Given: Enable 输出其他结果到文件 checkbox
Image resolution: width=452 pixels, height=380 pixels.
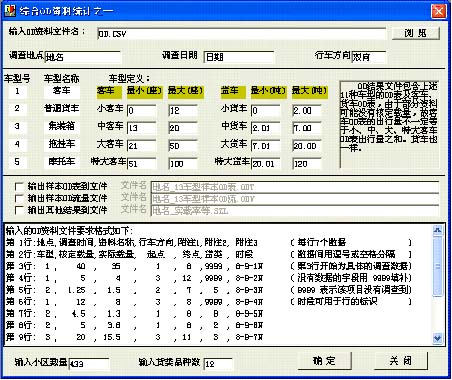Looking at the screenshot, I should click(x=19, y=210).
